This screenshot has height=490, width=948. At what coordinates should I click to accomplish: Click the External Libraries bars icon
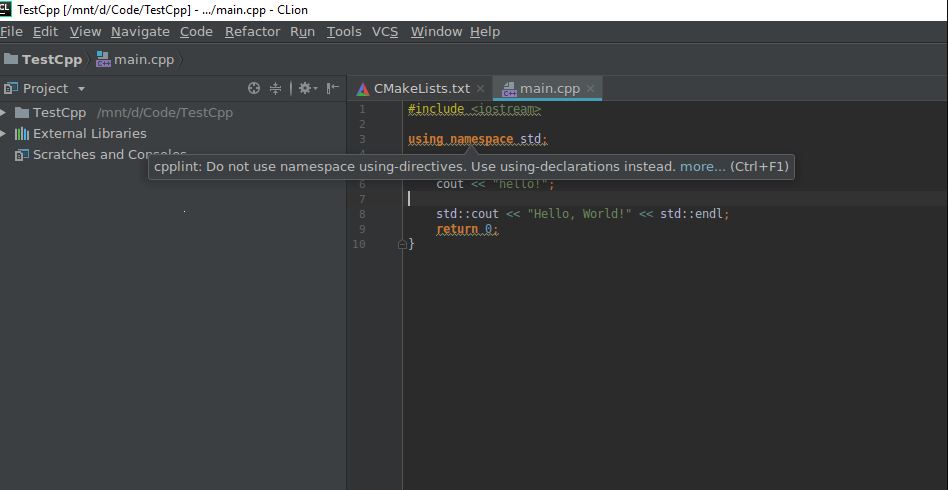click(22, 134)
